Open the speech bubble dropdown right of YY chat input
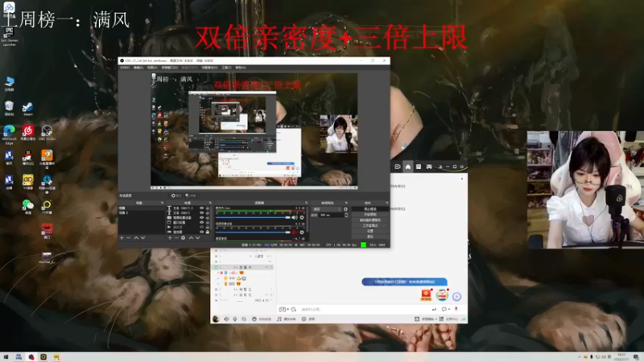 tap(446, 309)
